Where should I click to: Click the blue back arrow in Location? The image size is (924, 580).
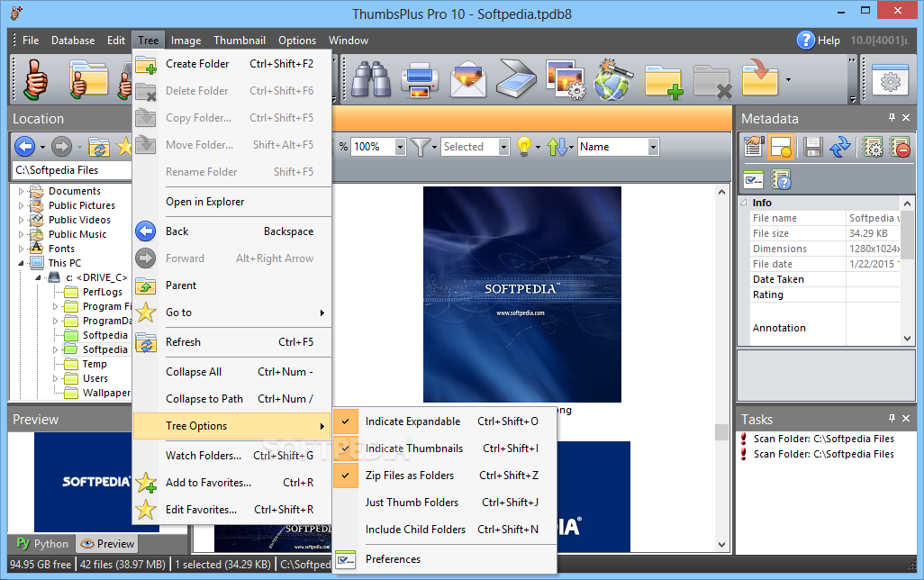point(24,146)
